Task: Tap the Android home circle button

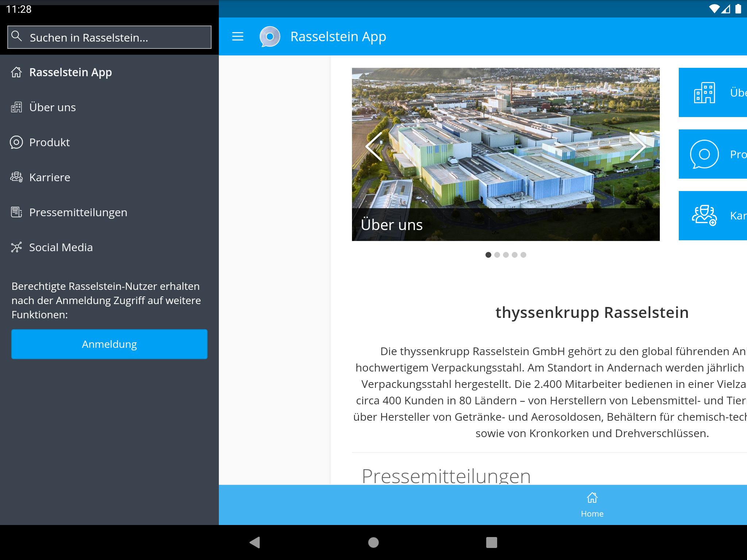Action: 373,542
